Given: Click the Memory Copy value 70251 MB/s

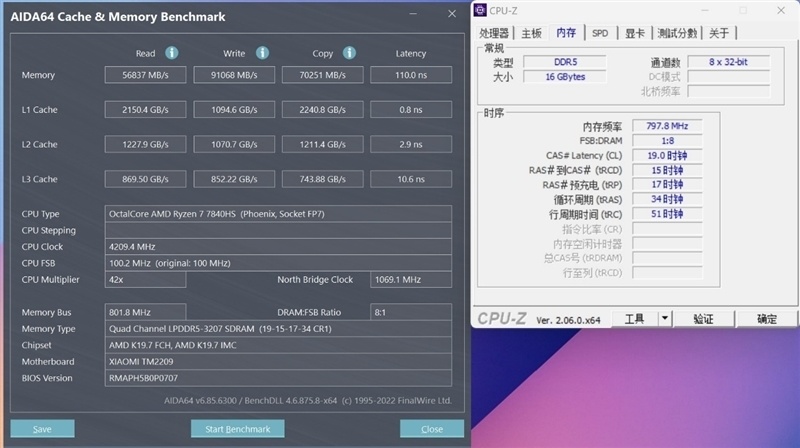Looking at the screenshot, I should [x=322, y=75].
